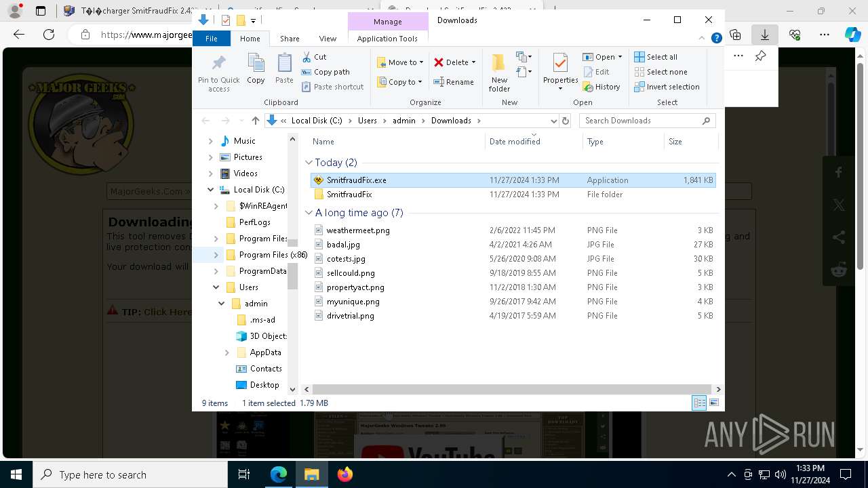Click the SmitfraudFix.exe application icon
Viewport: 868px width, 488px height.
[x=319, y=180]
